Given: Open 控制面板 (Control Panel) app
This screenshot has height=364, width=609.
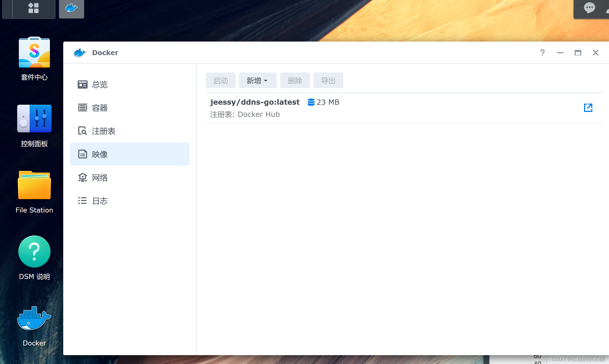Looking at the screenshot, I should [34, 119].
